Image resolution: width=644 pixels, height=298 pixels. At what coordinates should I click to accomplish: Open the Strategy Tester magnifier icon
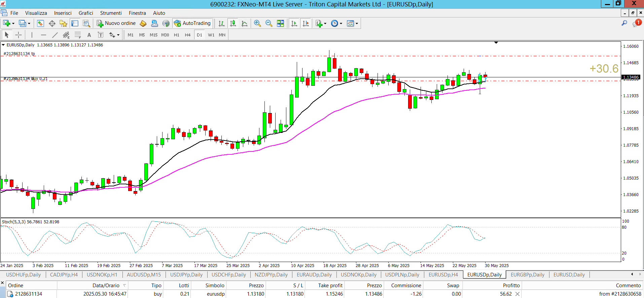(x=86, y=23)
